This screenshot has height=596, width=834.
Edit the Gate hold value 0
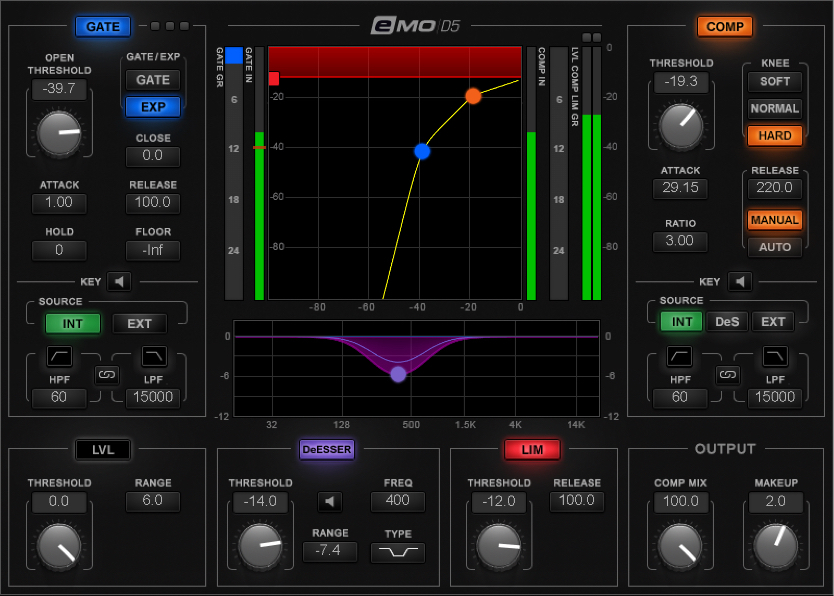pos(59,250)
